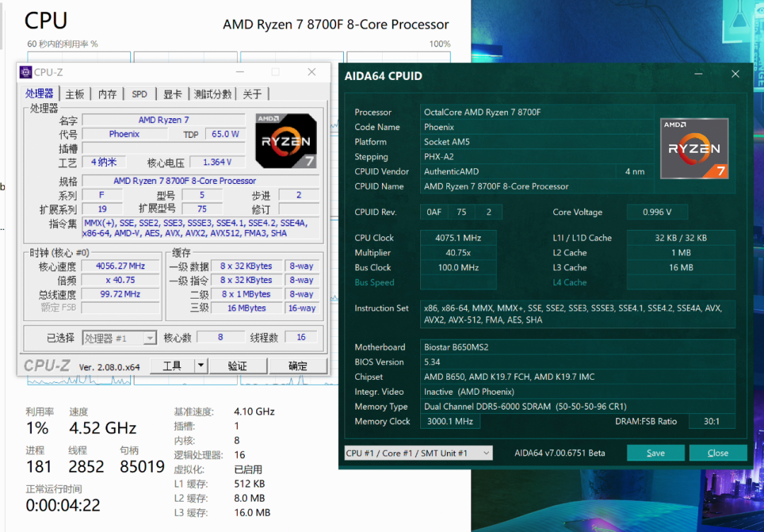
Task: Click the Dual Channel DDR5-6000 SDRAM field
Action: (577, 406)
